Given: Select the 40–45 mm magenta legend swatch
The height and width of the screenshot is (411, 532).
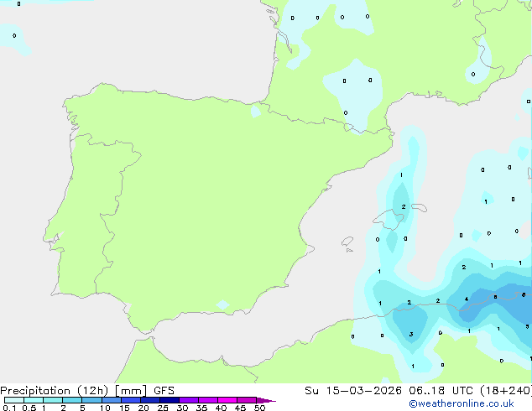Looking at the screenshot, I should 227,400.
